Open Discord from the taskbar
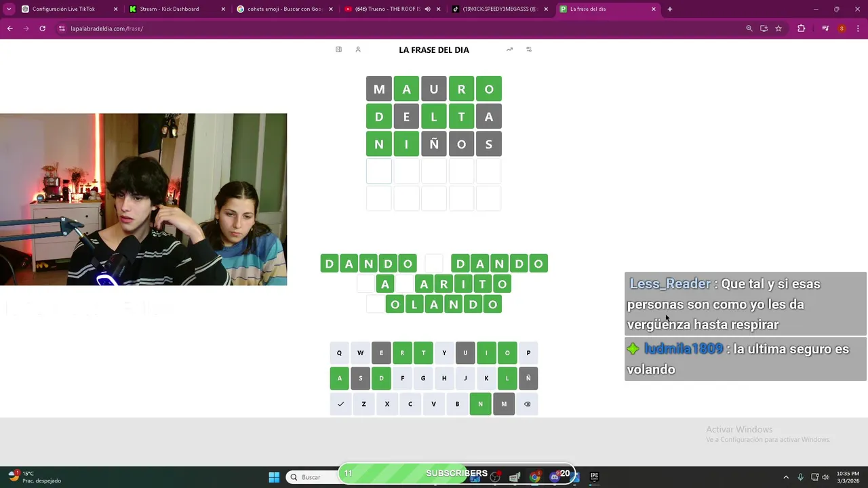 tap(555, 476)
